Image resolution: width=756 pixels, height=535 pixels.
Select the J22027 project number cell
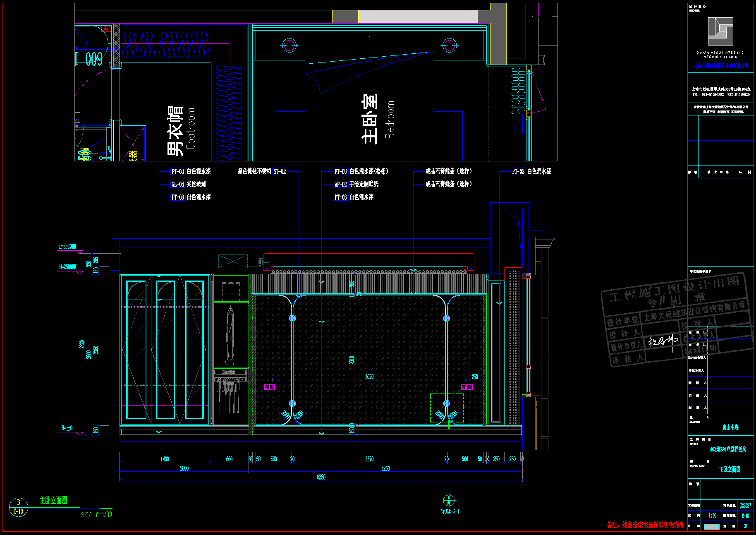[x=745, y=505]
